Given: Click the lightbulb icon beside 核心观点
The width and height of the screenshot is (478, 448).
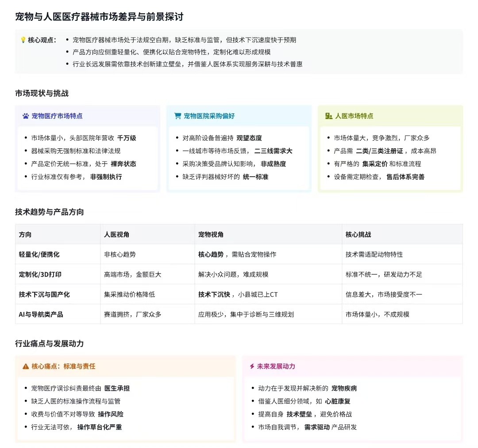Looking at the screenshot, I should [23, 40].
